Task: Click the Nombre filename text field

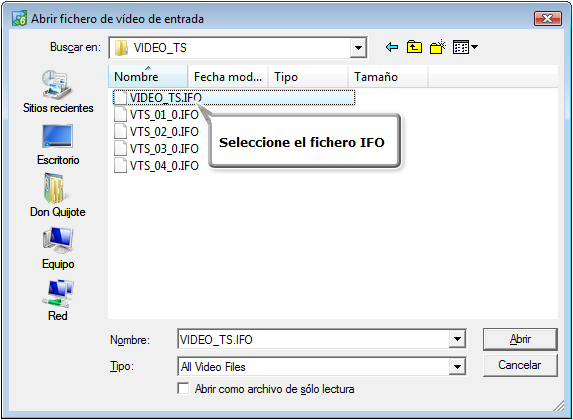Action: 314,339
